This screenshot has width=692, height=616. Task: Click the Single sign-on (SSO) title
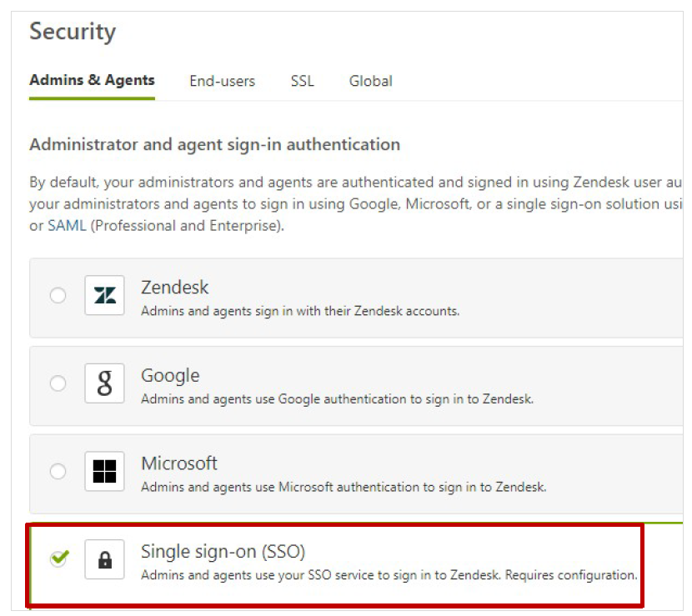[223, 551]
